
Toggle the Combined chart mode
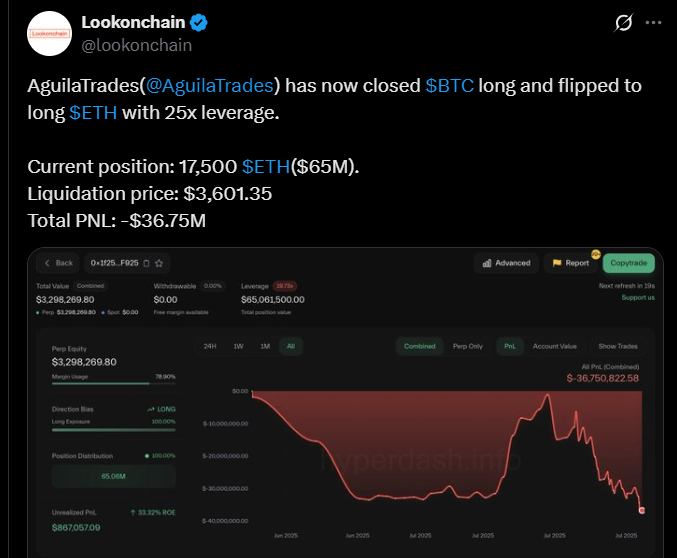point(420,346)
